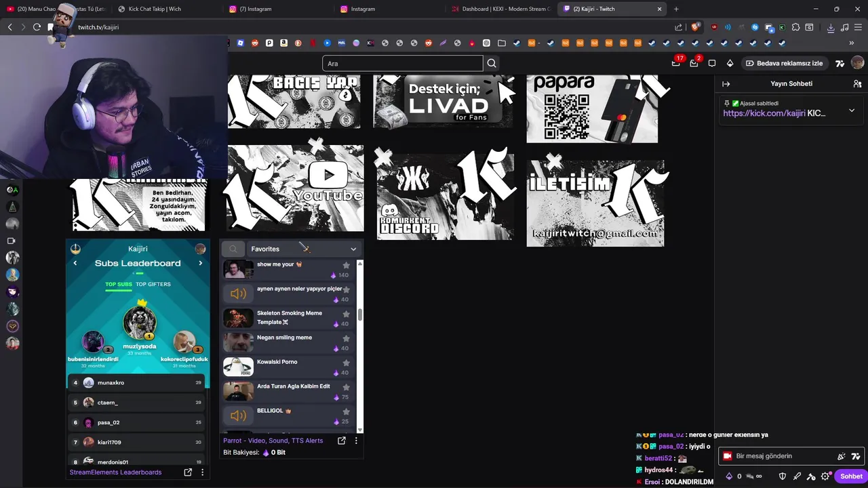The image size is (868, 488).
Task: Open the media control music note icon
Action: [844, 27]
